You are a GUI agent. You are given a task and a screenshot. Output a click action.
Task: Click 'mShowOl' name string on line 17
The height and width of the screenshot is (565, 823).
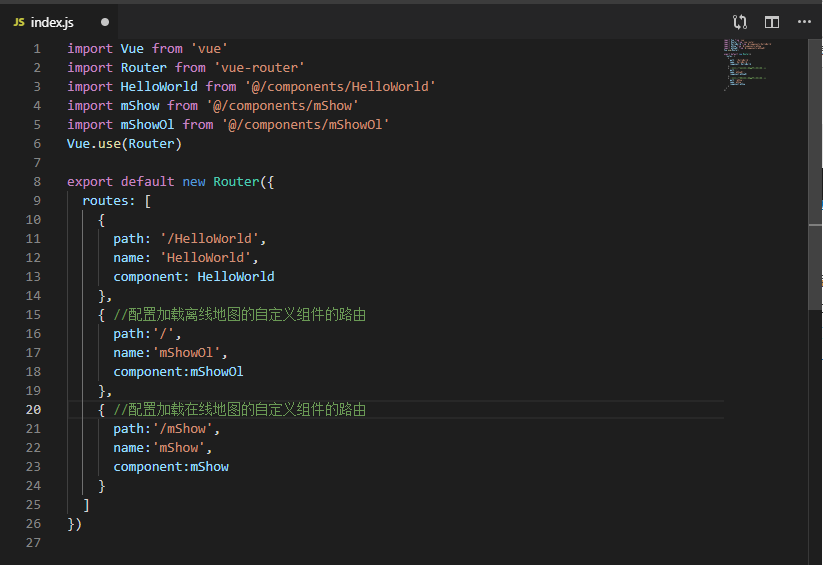tap(186, 353)
